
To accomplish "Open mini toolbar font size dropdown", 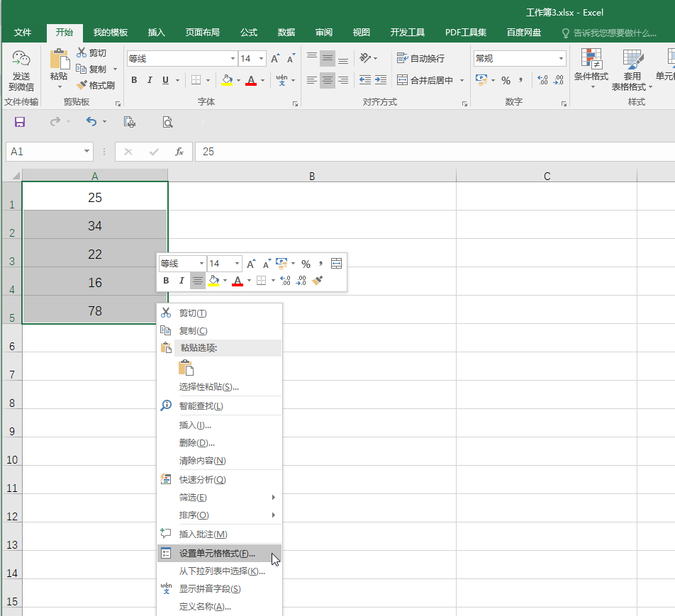I will point(237,264).
